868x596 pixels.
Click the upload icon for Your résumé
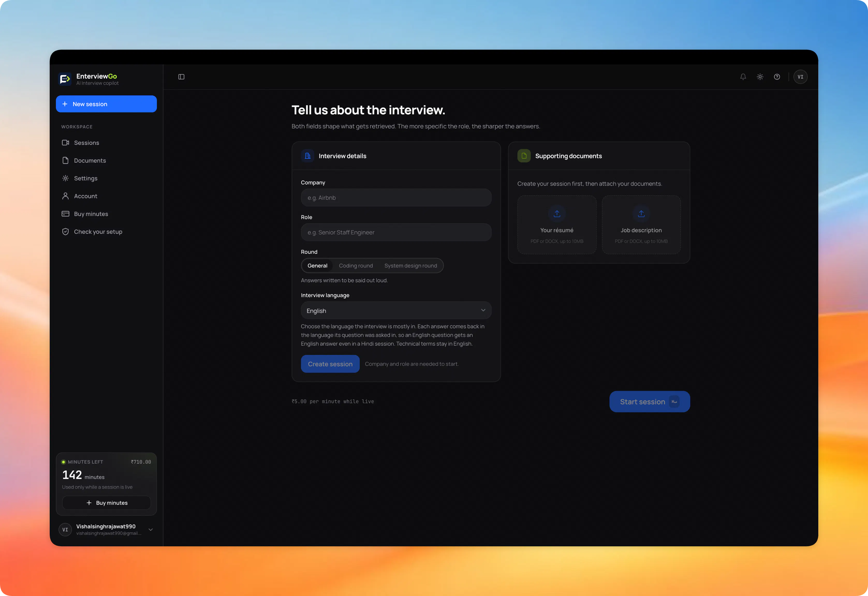556,214
